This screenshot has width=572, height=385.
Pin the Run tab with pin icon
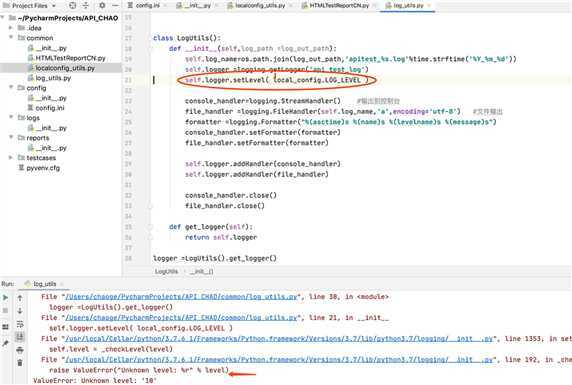pos(5,343)
